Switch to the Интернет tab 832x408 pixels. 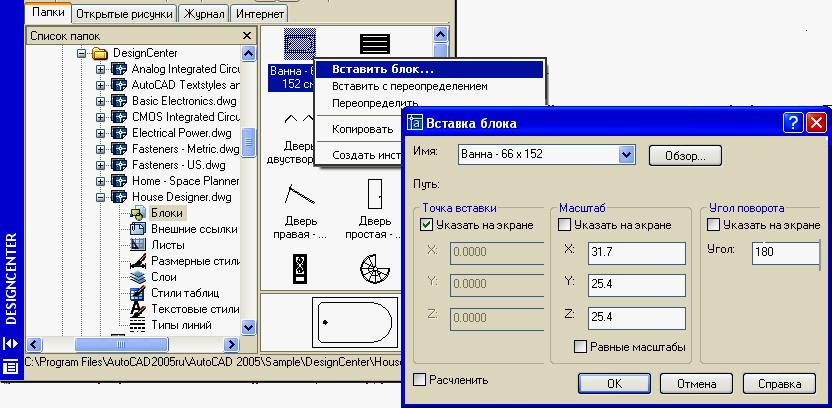(x=259, y=14)
